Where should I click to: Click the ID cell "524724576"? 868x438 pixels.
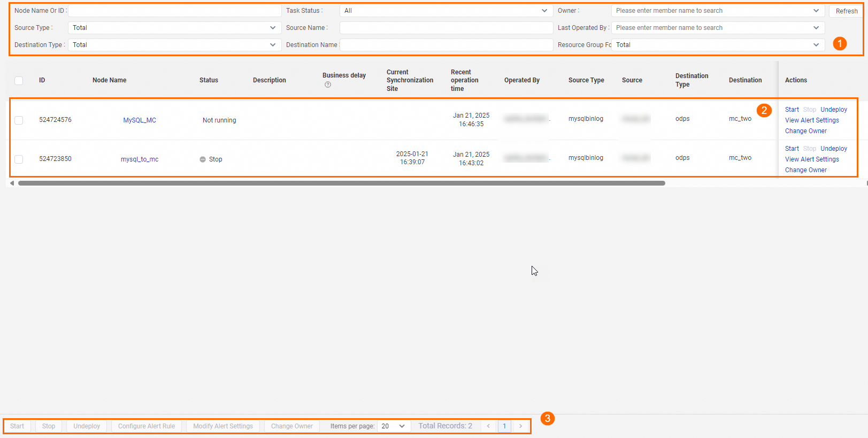55,120
